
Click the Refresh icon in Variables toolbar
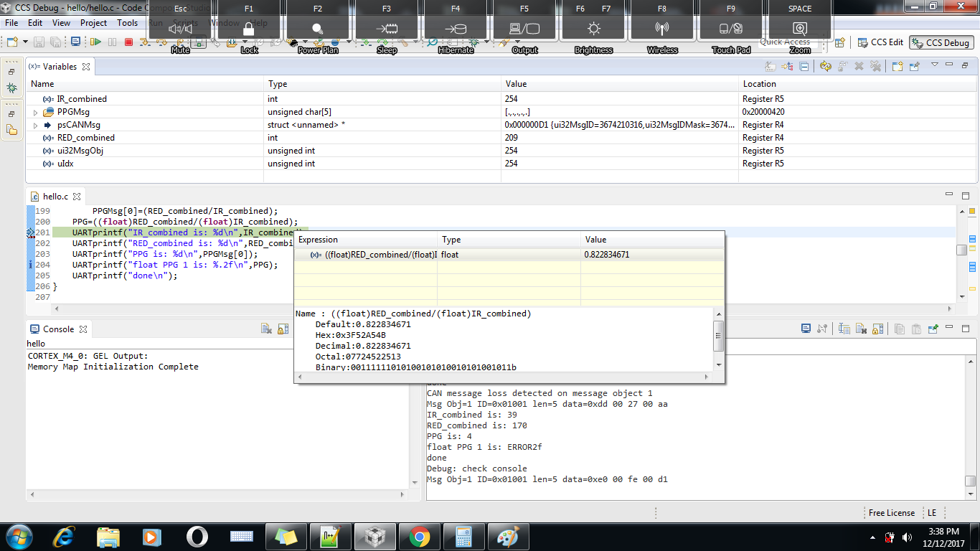825,67
